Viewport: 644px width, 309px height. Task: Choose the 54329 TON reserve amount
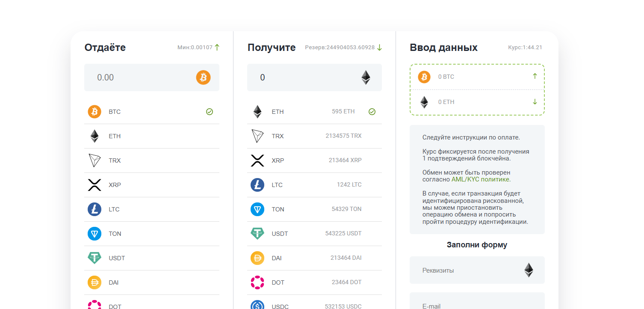pos(346,209)
